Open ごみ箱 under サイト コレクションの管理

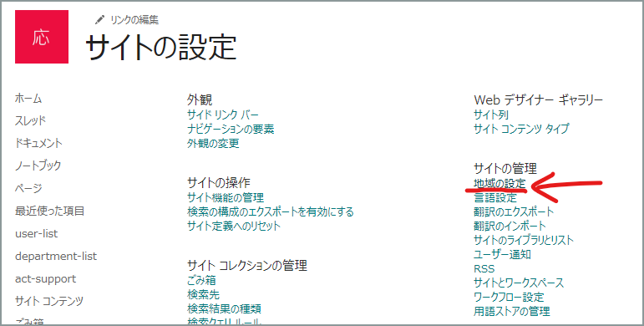click(x=201, y=281)
